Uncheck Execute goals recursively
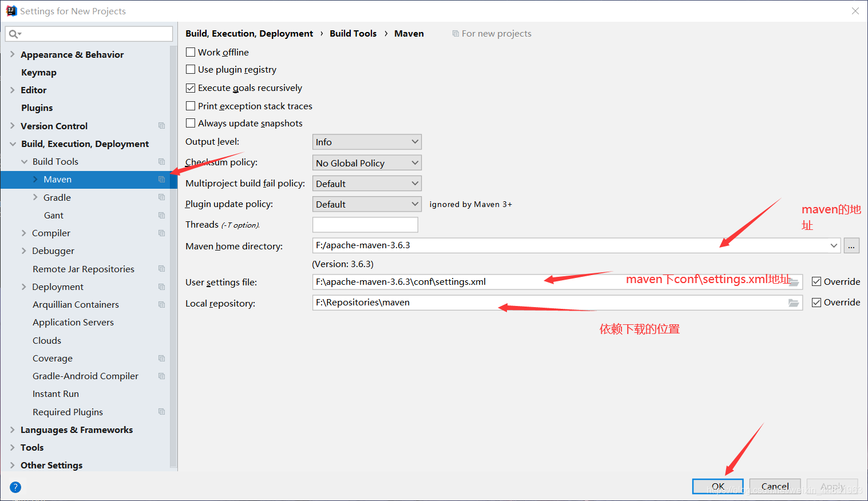 pos(191,88)
